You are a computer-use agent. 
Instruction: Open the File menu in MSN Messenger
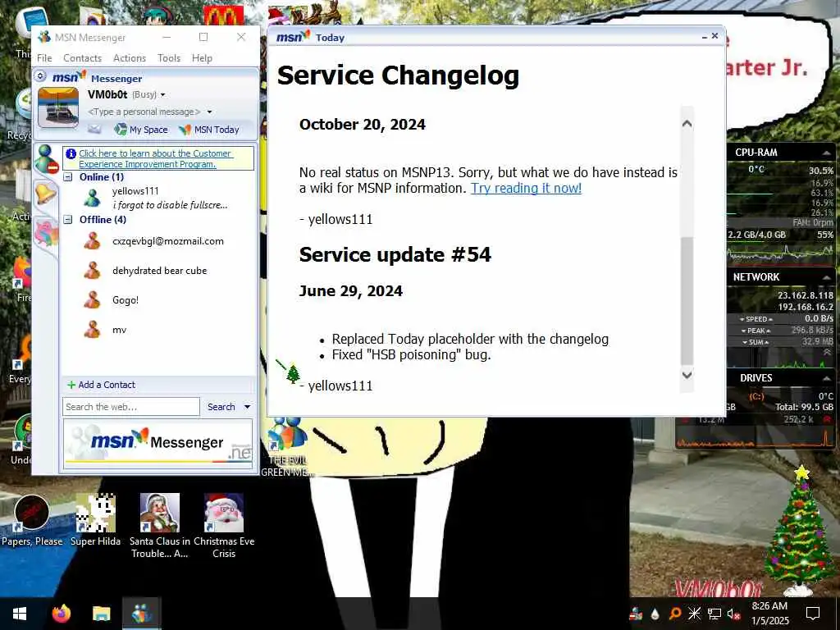click(44, 58)
